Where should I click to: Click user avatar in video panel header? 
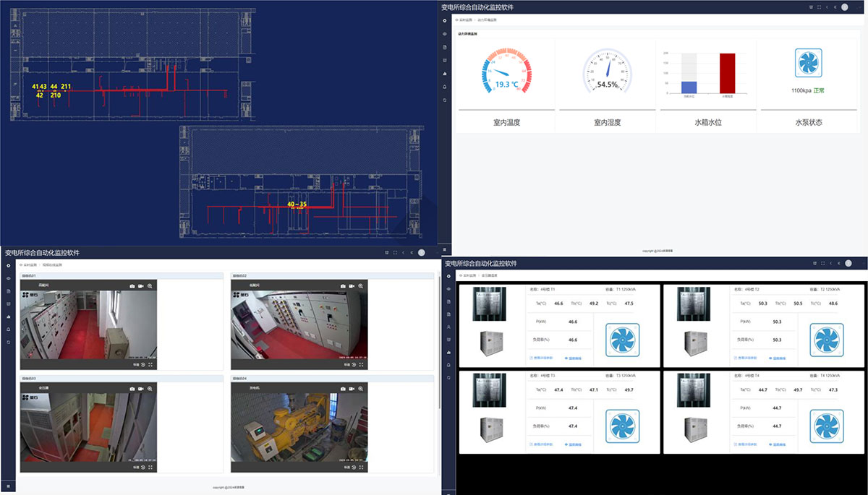(422, 253)
